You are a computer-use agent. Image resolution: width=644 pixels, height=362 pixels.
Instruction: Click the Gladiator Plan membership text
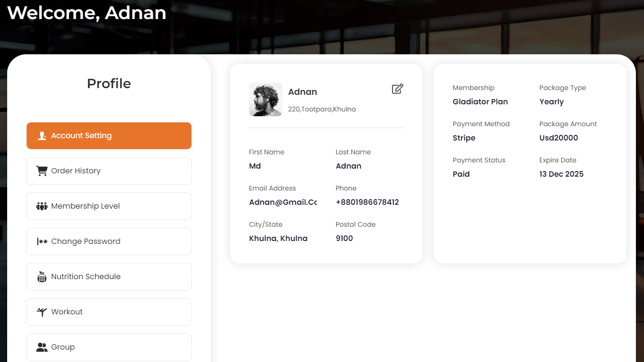(x=480, y=101)
